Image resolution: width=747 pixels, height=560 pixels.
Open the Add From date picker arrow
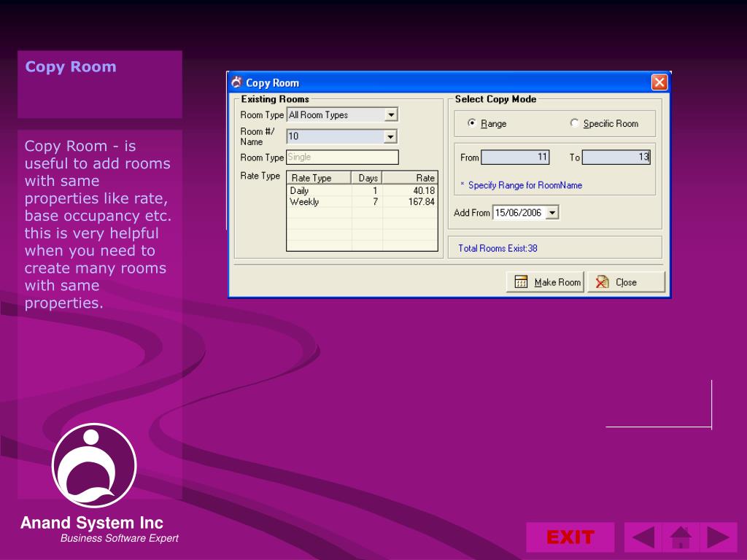click(552, 212)
